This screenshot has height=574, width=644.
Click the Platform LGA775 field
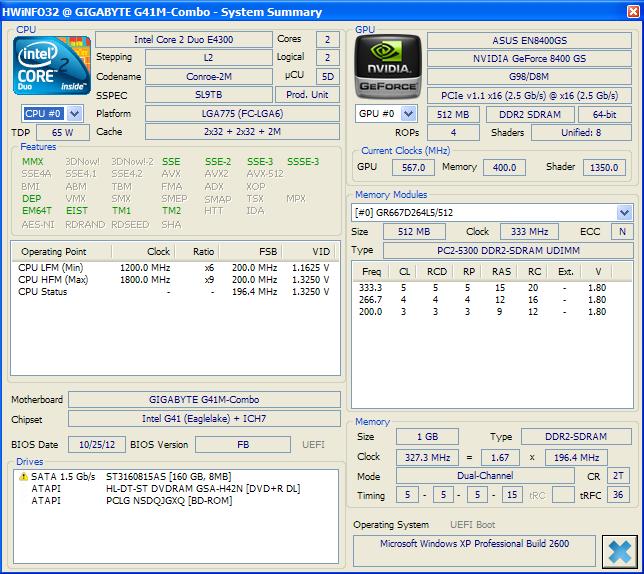[242, 114]
